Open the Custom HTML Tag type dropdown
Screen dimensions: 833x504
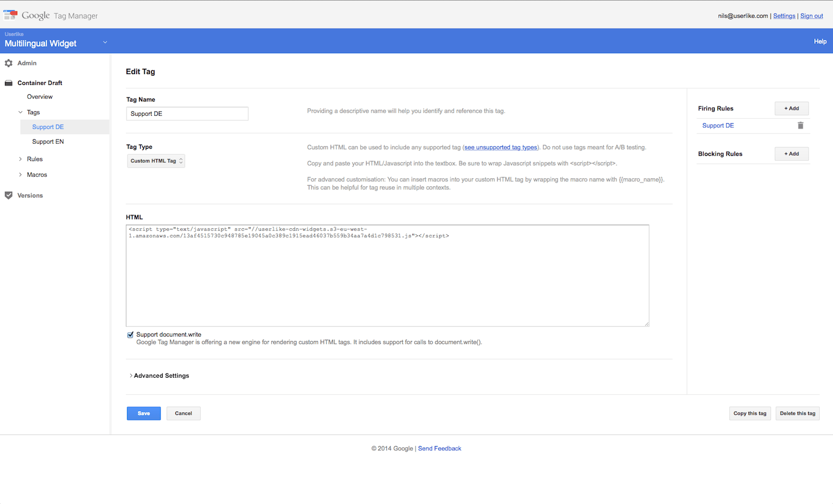[156, 161]
